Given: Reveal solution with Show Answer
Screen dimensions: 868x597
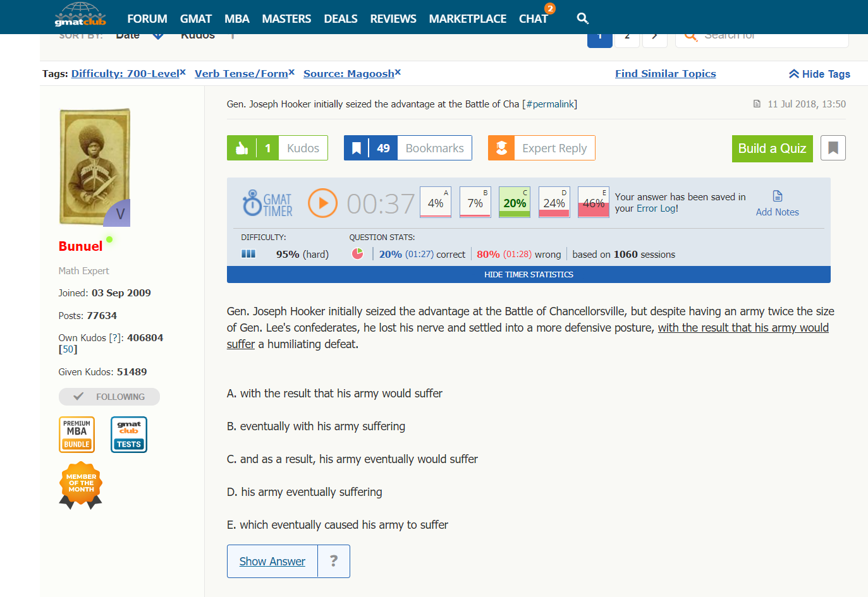Looking at the screenshot, I should point(272,562).
